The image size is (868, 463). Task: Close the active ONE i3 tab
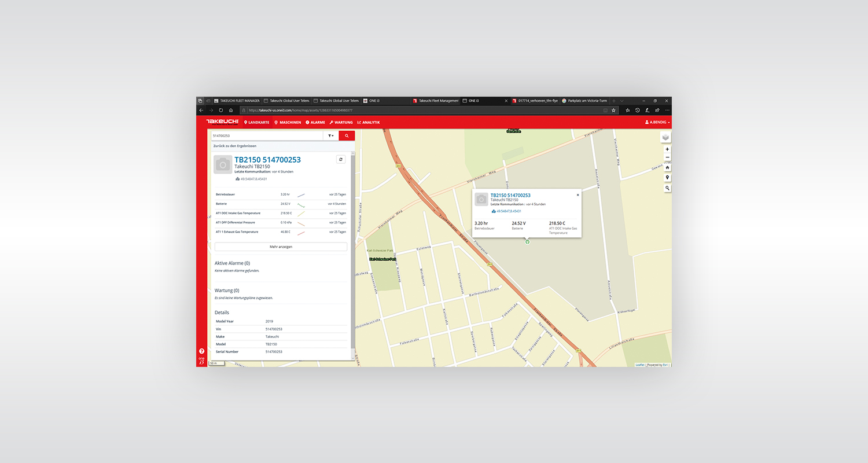(505, 101)
